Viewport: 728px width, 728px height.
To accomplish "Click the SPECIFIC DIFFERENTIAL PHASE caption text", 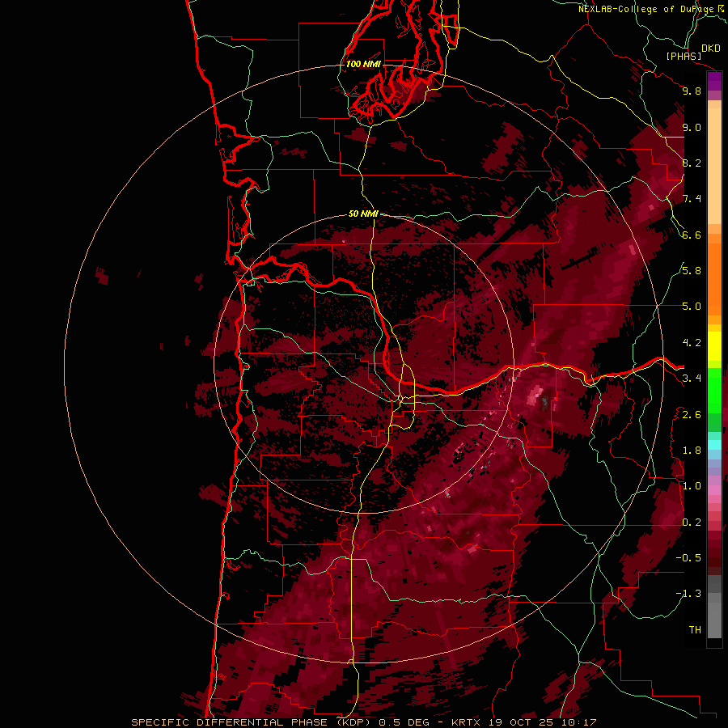I will pos(230,722).
